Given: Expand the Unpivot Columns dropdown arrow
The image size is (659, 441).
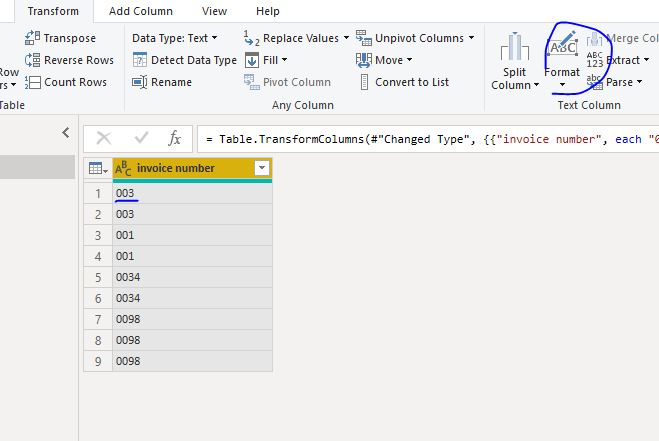Looking at the screenshot, I should click(472, 38).
